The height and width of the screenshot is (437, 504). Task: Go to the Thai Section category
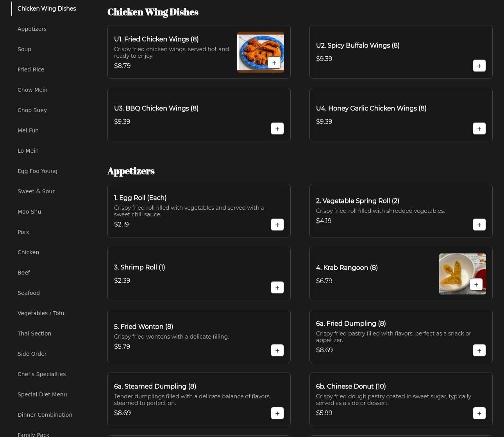pyautogui.click(x=34, y=334)
